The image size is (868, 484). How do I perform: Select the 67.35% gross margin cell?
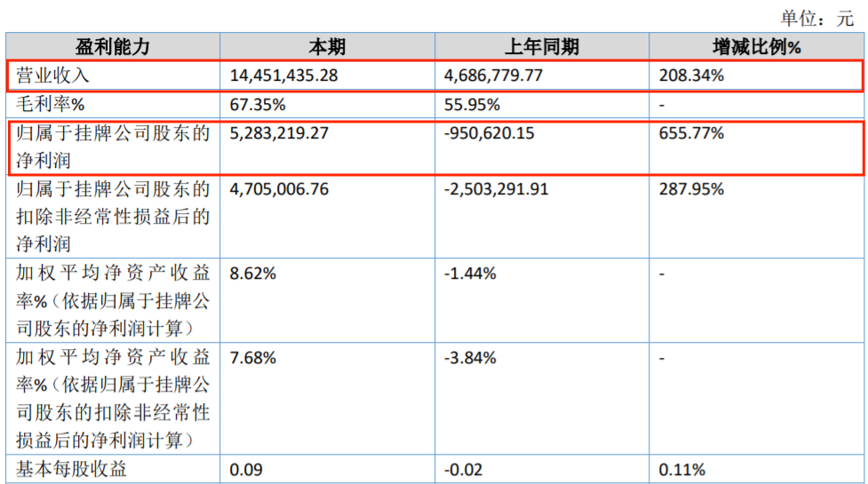click(x=258, y=105)
